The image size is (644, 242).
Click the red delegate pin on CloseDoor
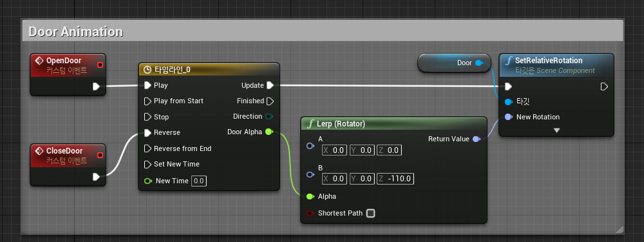point(100,155)
